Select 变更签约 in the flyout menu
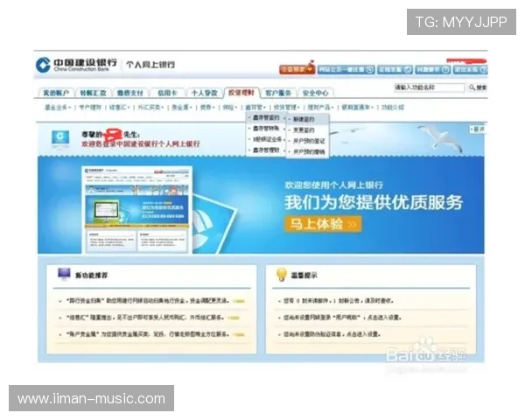 [x=307, y=130]
